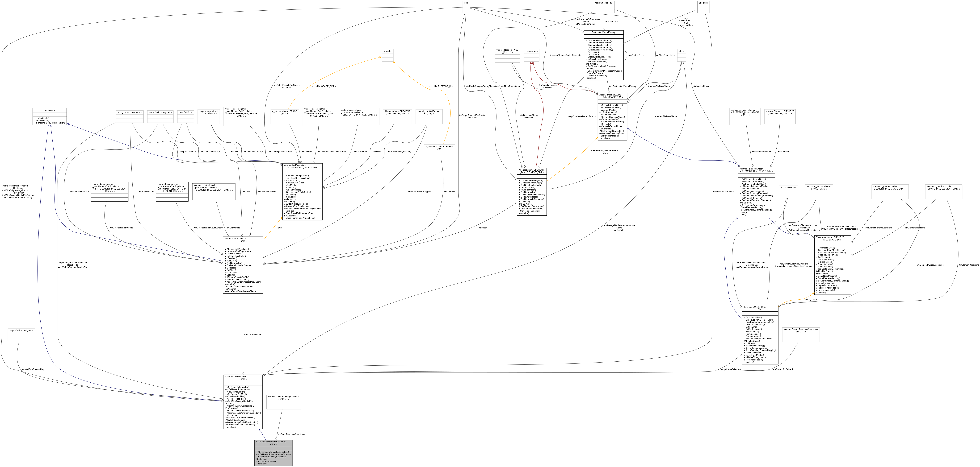Open the bool type node
This screenshot has height=467, width=980.
[466, 7]
